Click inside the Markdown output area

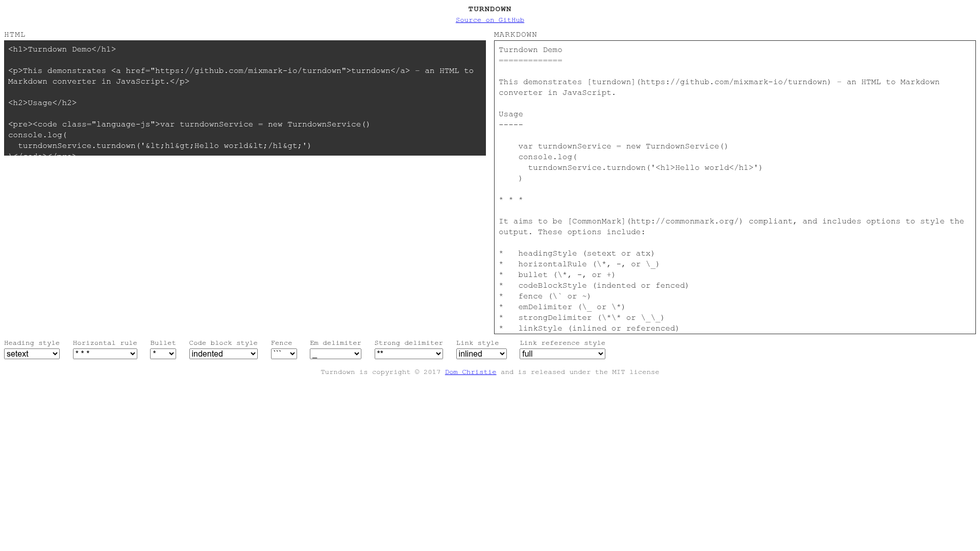(735, 187)
